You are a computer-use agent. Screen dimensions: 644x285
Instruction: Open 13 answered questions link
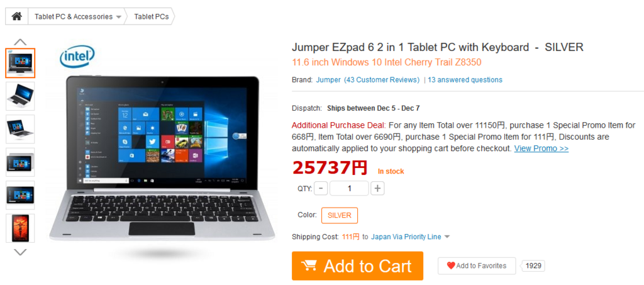coord(465,80)
